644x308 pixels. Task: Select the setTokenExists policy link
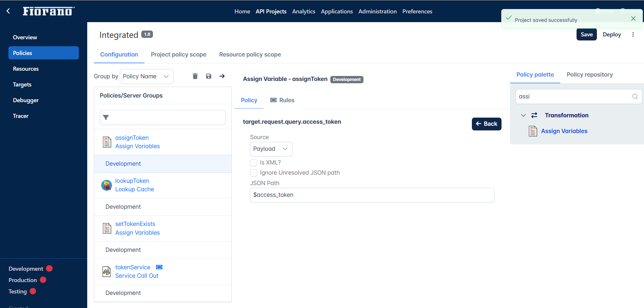pos(135,224)
